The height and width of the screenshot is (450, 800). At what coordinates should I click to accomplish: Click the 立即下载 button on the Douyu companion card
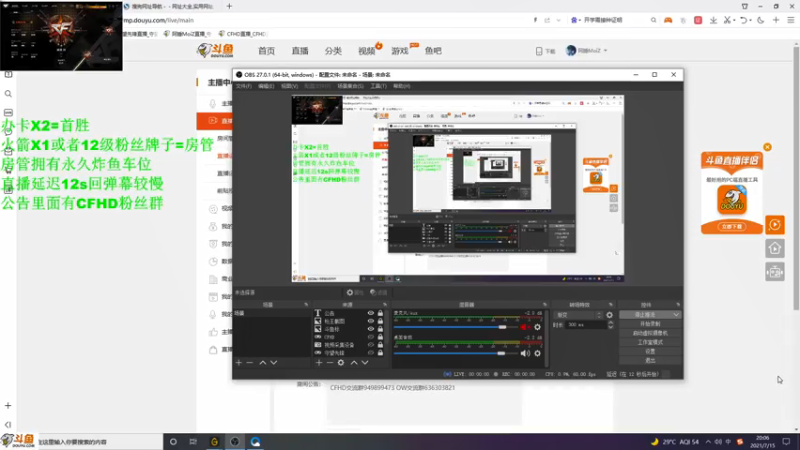(732, 226)
